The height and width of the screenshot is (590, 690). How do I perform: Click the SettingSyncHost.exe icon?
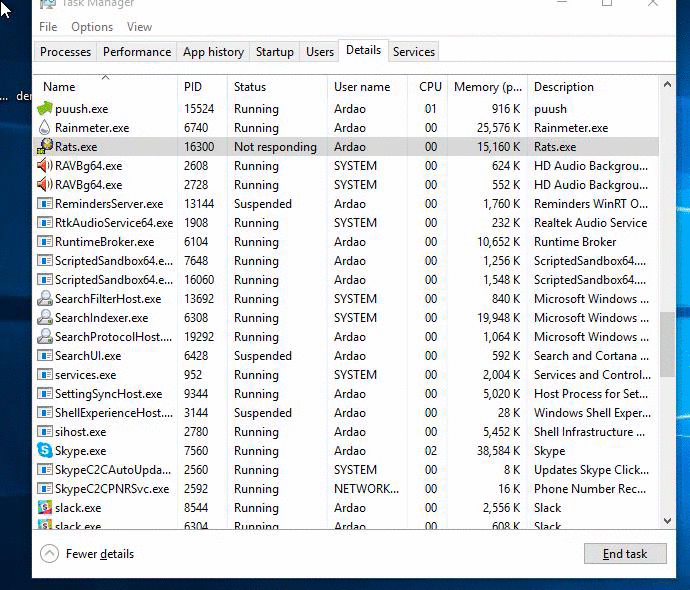(x=44, y=393)
